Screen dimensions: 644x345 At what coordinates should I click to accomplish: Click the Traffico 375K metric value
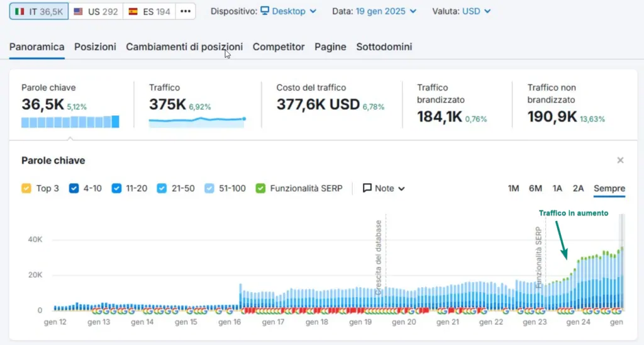[x=167, y=105]
